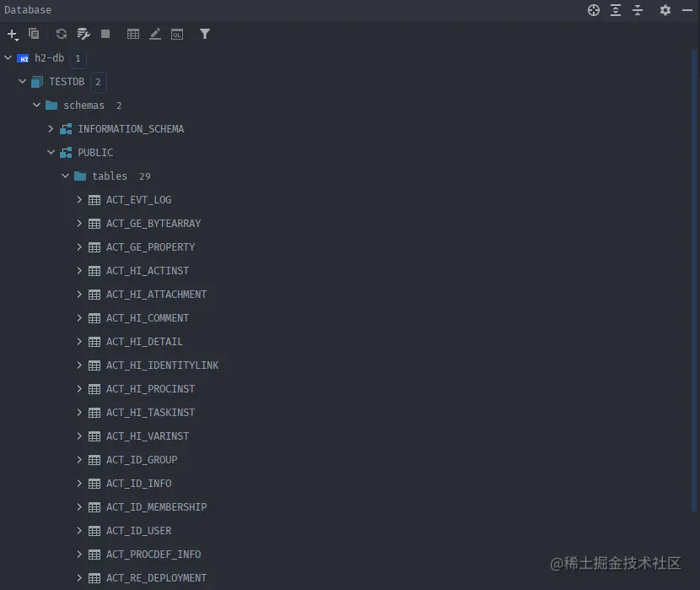Click the Collapse All icon in the header
This screenshot has height=590, width=700.
638,10
